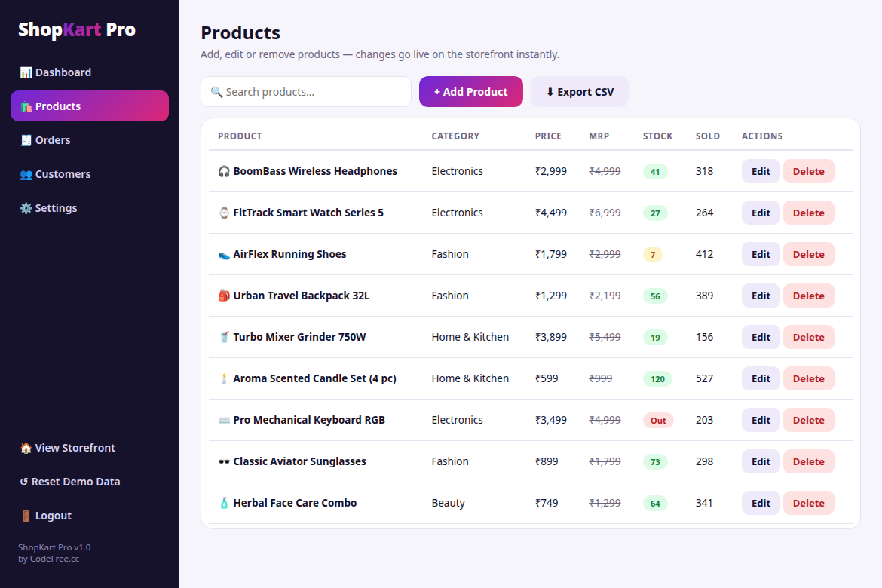This screenshot has width=882, height=588.
Task: Edit AirFlex Running Shoes
Action: coord(761,254)
